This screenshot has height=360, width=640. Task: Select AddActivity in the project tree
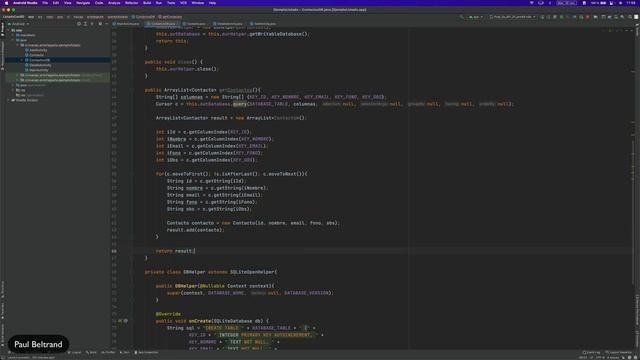tap(38, 50)
